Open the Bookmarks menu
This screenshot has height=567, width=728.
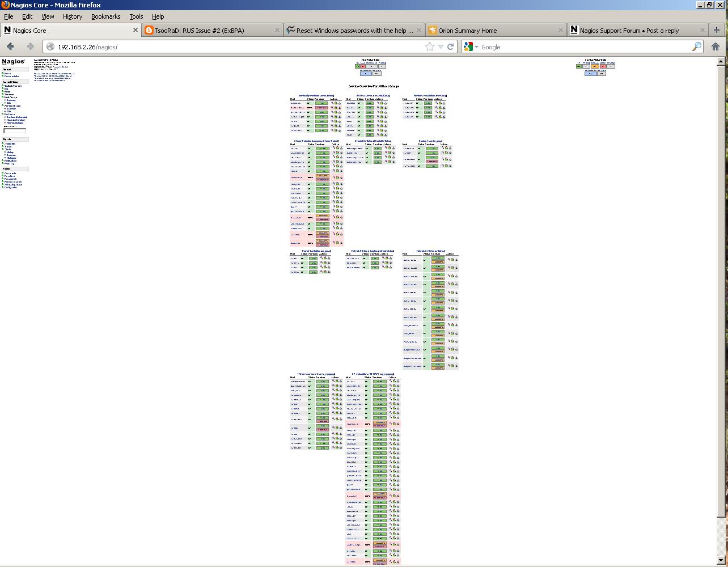[105, 16]
